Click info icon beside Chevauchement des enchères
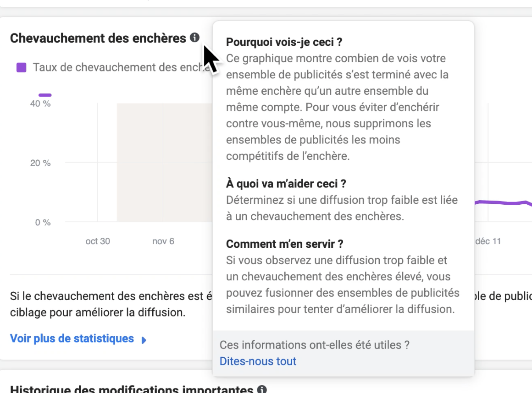Viewport: 532px width, 393px height. tap(194, 37)
